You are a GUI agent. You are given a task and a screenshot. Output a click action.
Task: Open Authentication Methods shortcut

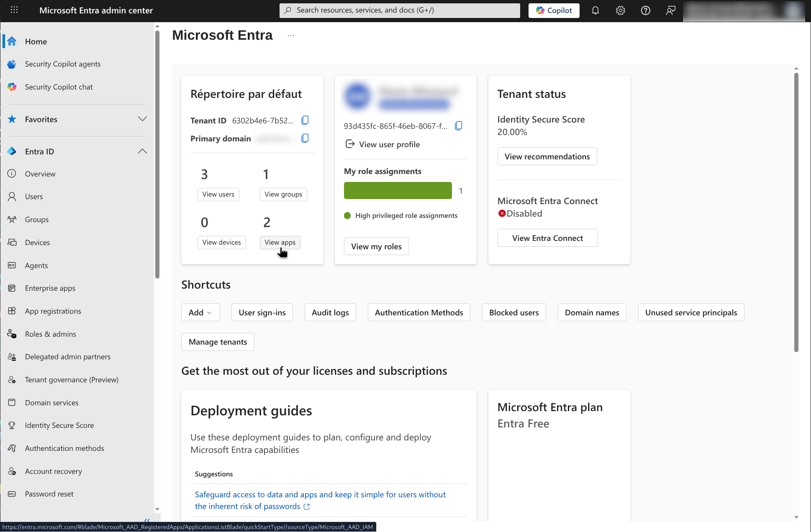[x=419, y=312]
